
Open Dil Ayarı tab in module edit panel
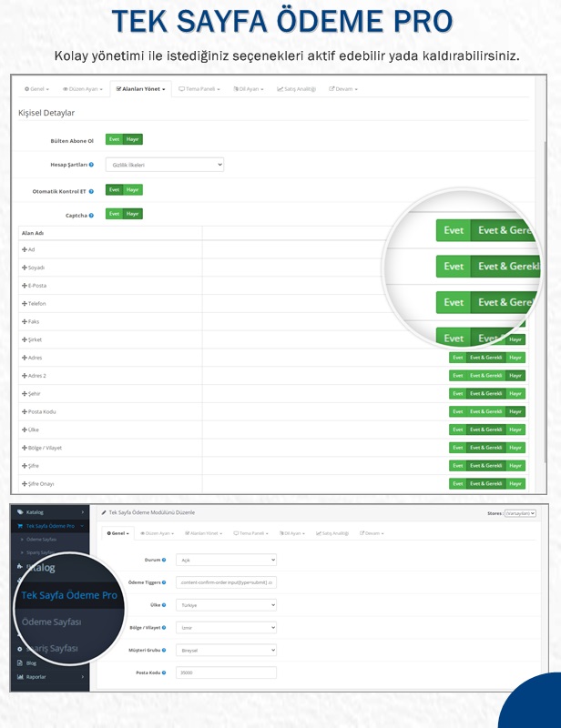click(x=292, y=533)
